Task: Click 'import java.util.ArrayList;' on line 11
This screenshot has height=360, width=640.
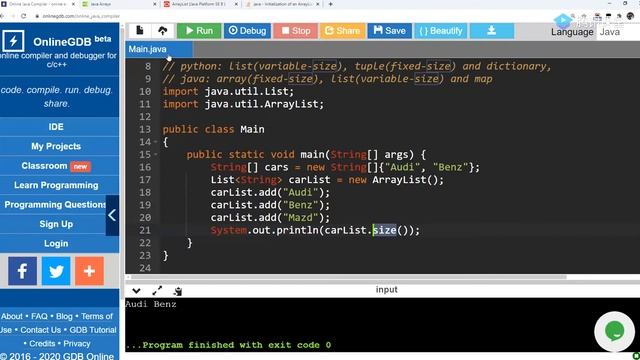Action: 243,104
